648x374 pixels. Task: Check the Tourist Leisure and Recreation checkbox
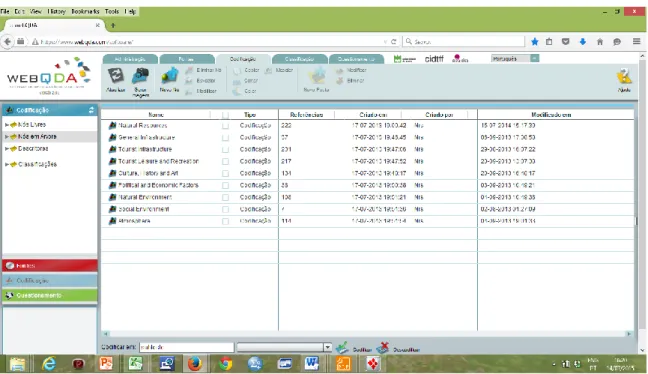click(225, 162)
